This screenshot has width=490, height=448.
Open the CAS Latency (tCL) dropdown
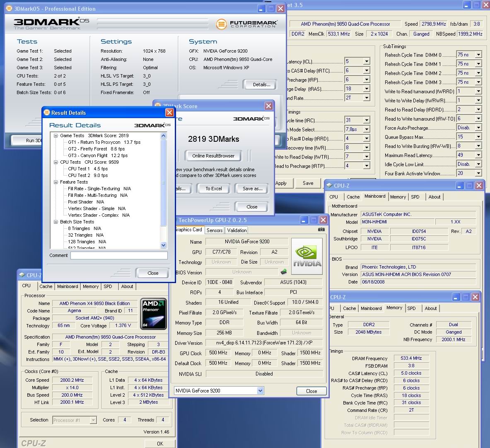click(x=367, y=62)
